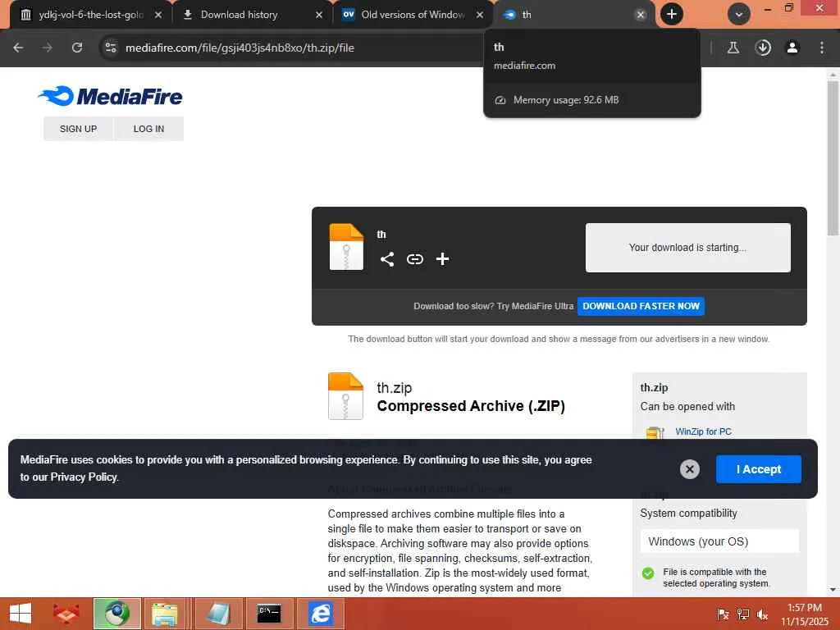Click SIGN UP button
840x630 pixels.
(x=78, y=129)
